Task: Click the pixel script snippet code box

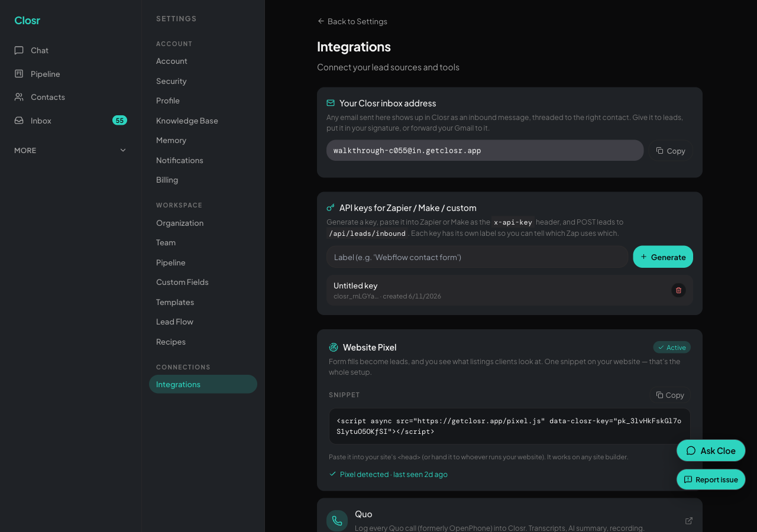Action: coord(510,426)
